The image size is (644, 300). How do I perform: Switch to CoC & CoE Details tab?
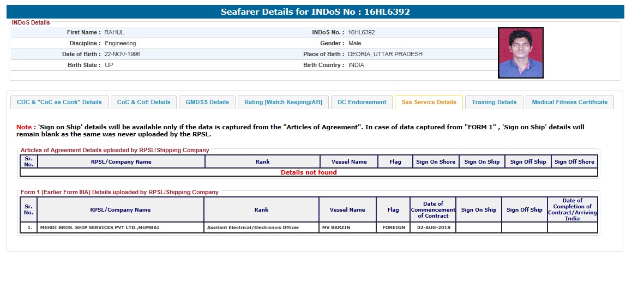click(x=143, y=102)
